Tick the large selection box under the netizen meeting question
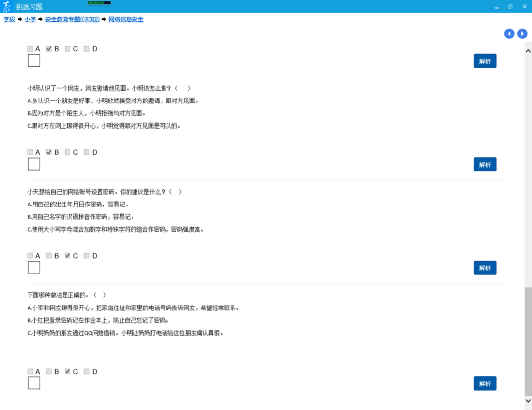This screenshot has height=410, width=532. click(34, 164)
